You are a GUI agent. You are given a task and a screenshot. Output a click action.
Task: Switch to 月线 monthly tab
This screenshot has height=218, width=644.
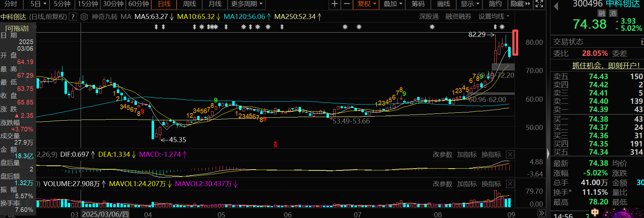click(x=215, y=4)
